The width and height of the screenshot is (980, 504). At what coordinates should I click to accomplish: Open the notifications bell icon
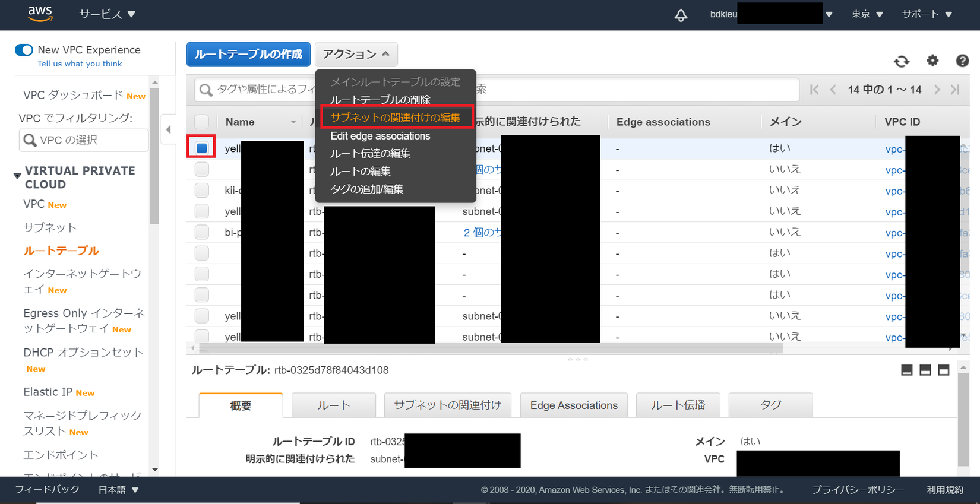[x=681, y=15]
